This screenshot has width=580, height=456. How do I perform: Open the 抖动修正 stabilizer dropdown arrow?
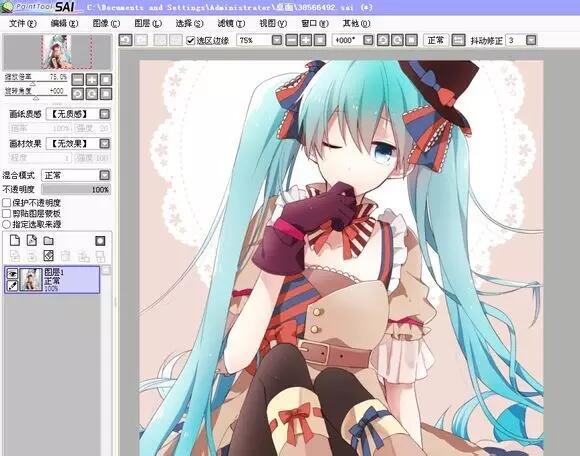tap(531, 40)
